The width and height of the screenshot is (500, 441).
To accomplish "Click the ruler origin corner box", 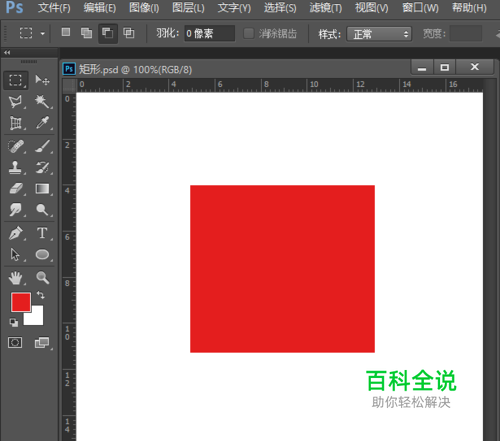I will click(x=69, y=85).
